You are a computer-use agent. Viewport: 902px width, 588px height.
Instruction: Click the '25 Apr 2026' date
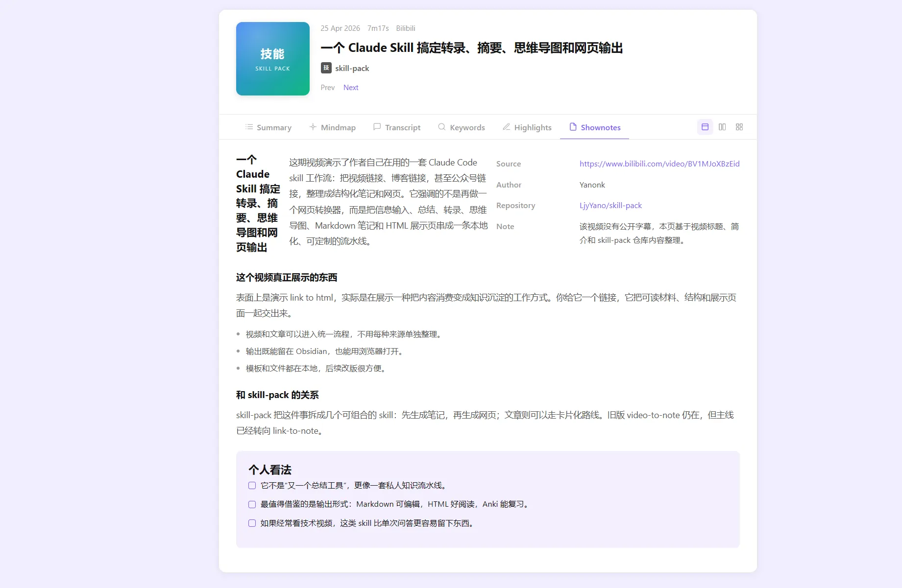pyautogui.click(x=341, y=28)
